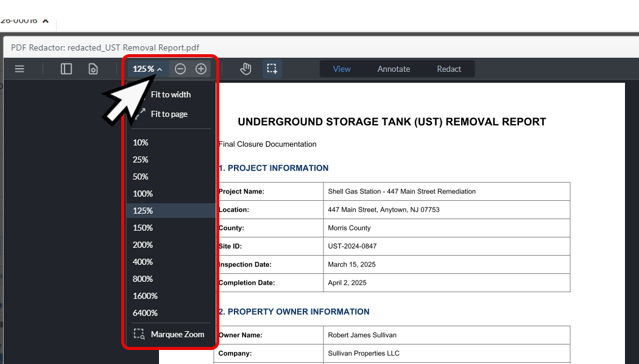
Task: Click 'Sullivan Properties LLC' company value
Action: point(364,353)
